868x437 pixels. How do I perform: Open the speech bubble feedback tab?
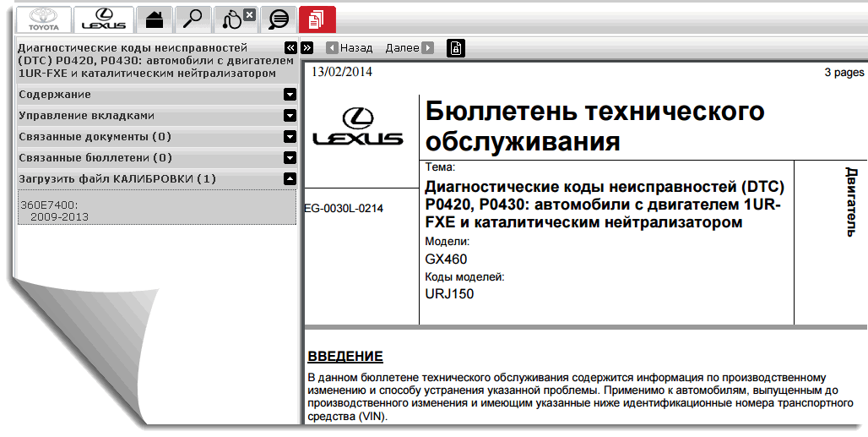point(278,19)
